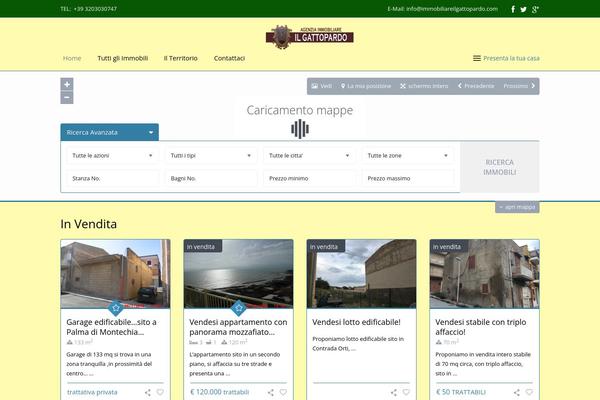Click the Bagni No. input field
Image resolution: width=600 pixels, height=400 pixels.
tap(211, 178)
